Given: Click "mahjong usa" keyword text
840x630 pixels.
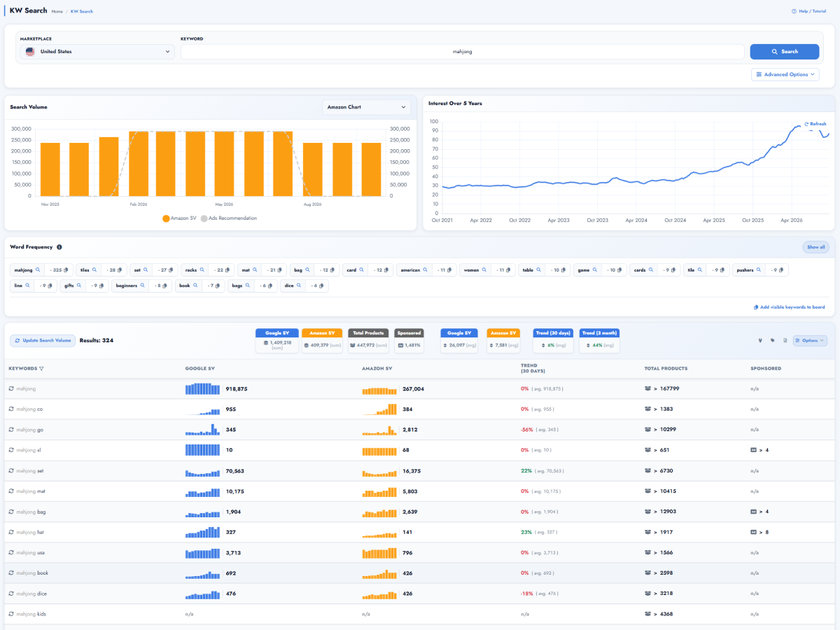Looking at the screenshot, I should [31, 553].
